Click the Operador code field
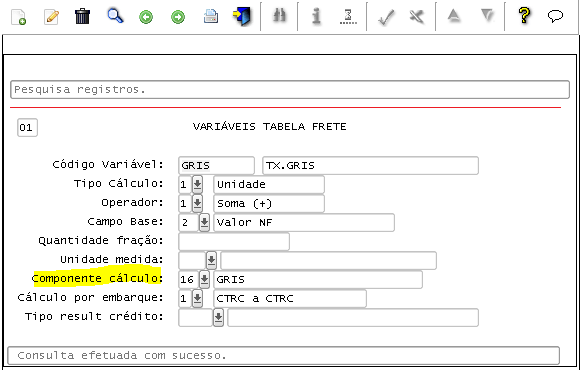Image resolution: width=584 pixels, height=370 pixels. pos(185,203)
